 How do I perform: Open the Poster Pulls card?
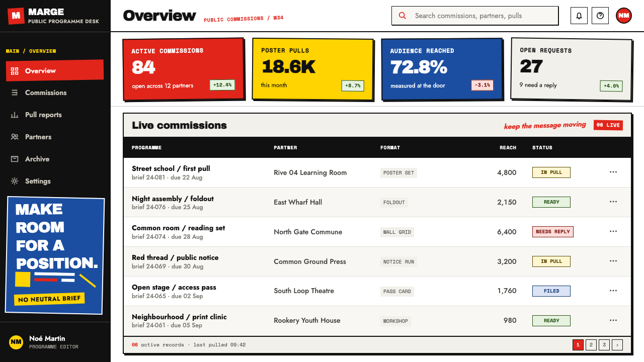[312, 69]
